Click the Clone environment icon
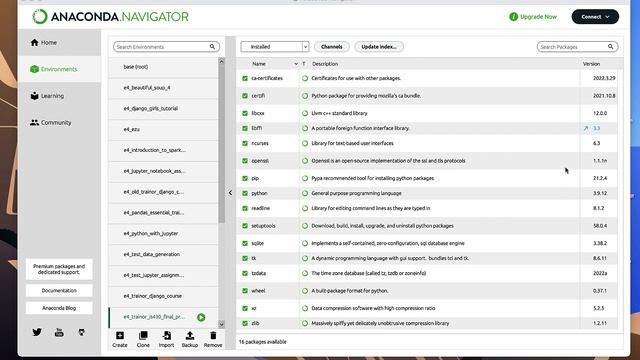The width and height of the screenshot is (640, 360). (143, 336)
